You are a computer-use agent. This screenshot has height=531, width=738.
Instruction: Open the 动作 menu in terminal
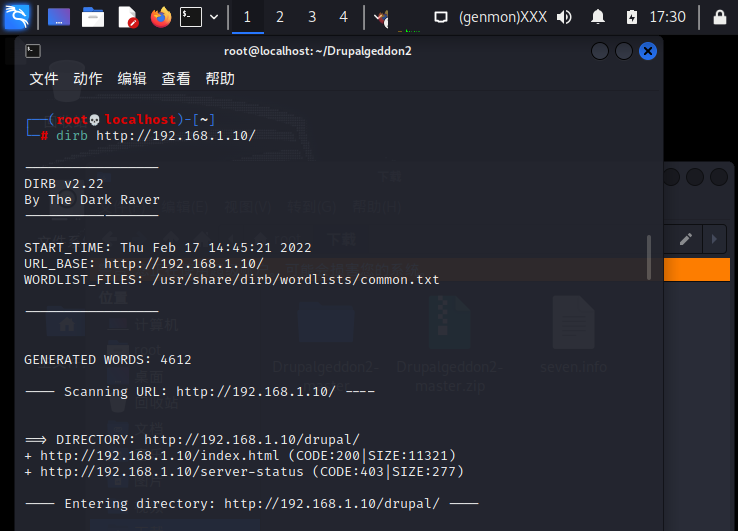click(88, 79)
